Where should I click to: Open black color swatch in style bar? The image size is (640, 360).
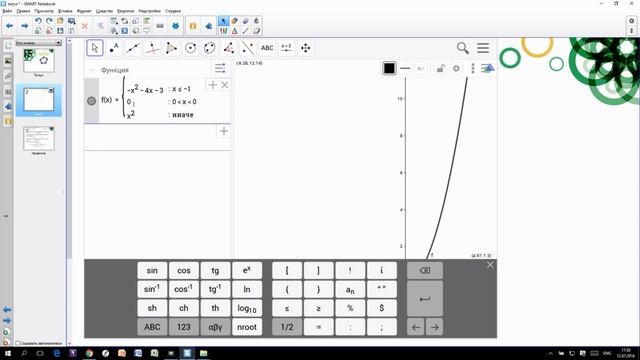(389, 68)
